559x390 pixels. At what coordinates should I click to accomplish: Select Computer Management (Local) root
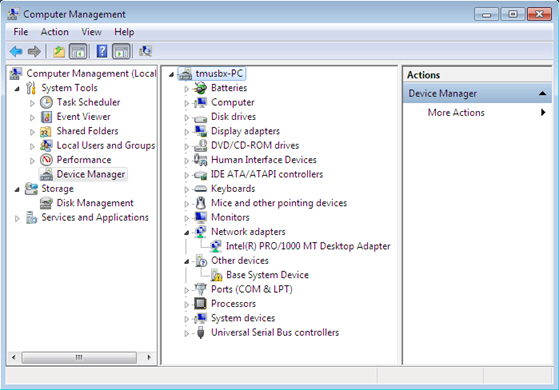click(91, 73)
